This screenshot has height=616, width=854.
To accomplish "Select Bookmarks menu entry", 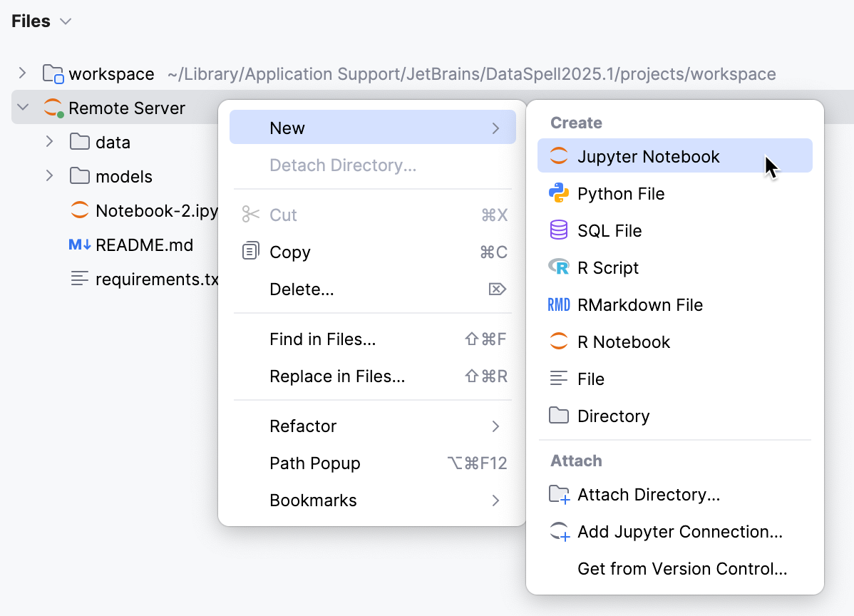I will (x=373, y=500).
